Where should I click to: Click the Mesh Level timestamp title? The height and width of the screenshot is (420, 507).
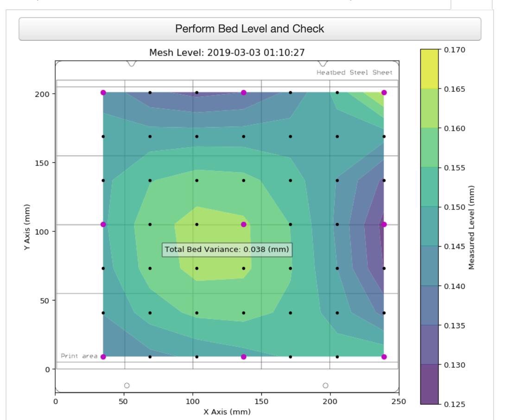coord(227,52)
